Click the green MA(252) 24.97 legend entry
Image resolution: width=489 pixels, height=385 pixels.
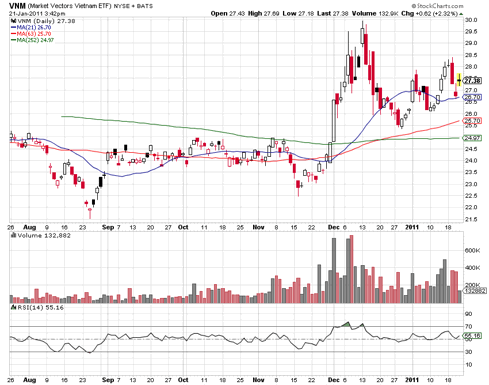click(32, 40)
